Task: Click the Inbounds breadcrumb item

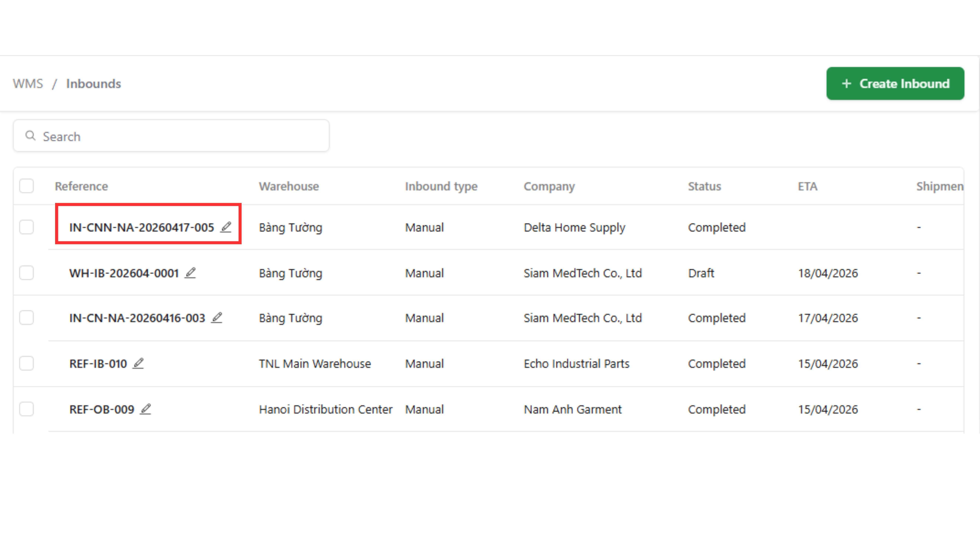Action: tap(94, 84)
